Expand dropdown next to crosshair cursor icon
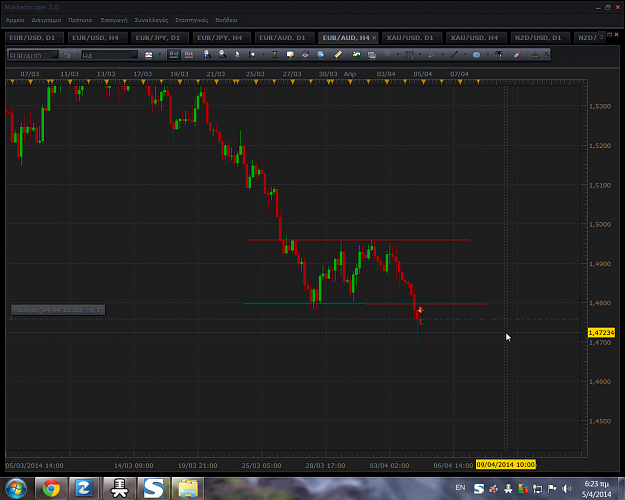This screenshot has height=500, width=625. (x=263, y=55)
